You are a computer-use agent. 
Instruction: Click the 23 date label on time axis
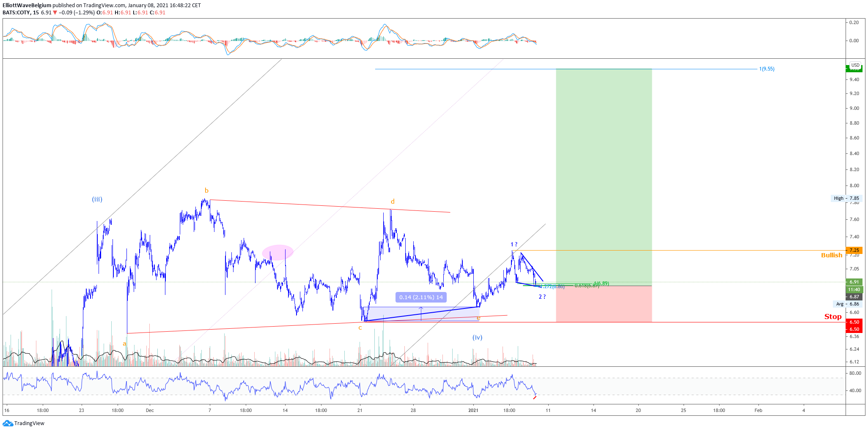[82, 410]
